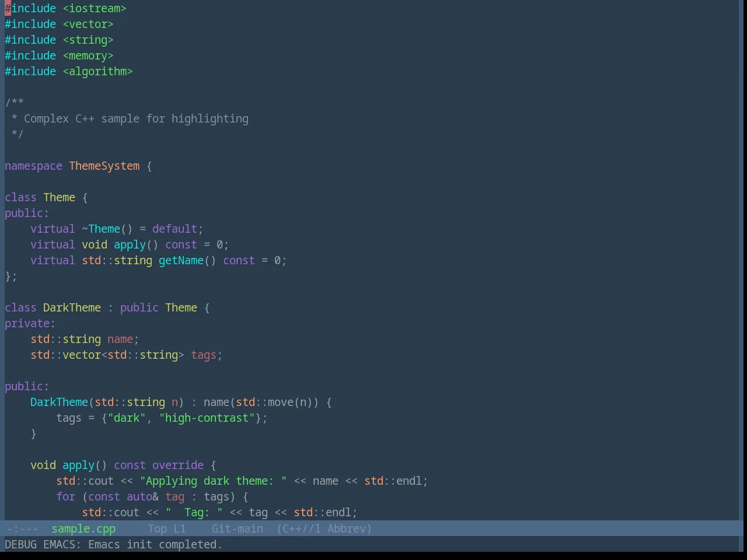Click 'endl' on the last visible code line
The height and width of the screenshot is (560, 747).
pyautogui.click(x=338, y=513)
